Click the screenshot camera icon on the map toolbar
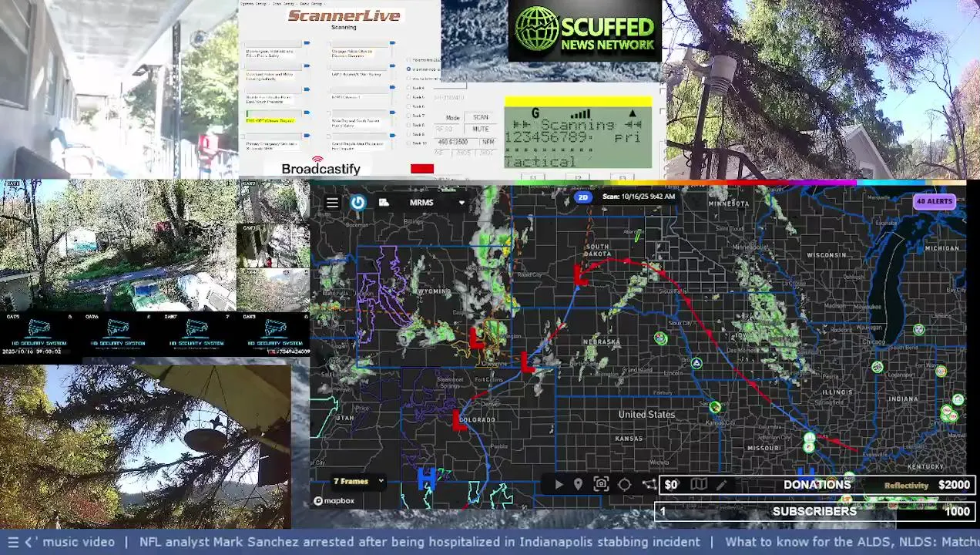This screenshot has width=980, height=555. pos(601,484)
